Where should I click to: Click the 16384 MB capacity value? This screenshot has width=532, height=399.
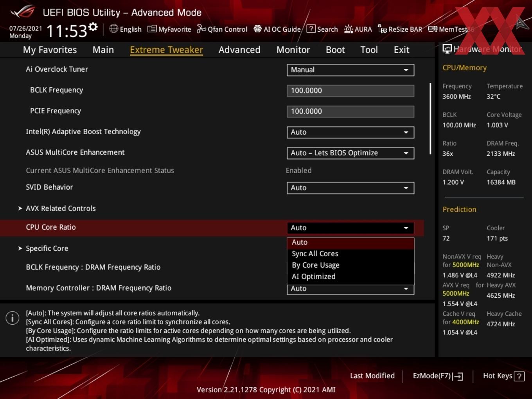(x=501, y=182)
